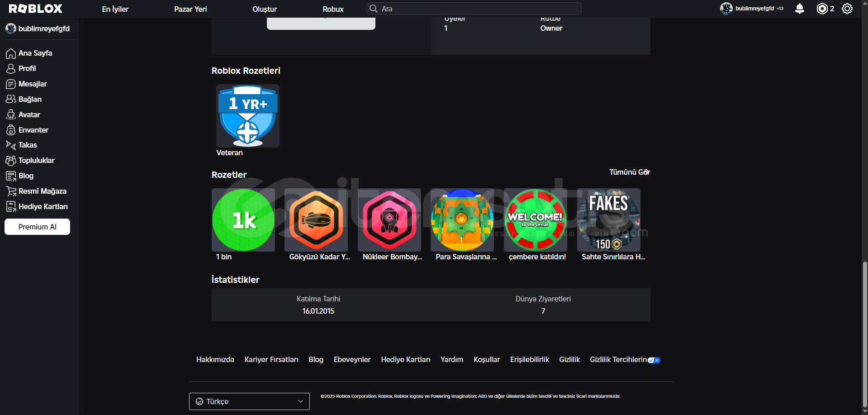Click the Bağlan friends icon

[11, 99]
